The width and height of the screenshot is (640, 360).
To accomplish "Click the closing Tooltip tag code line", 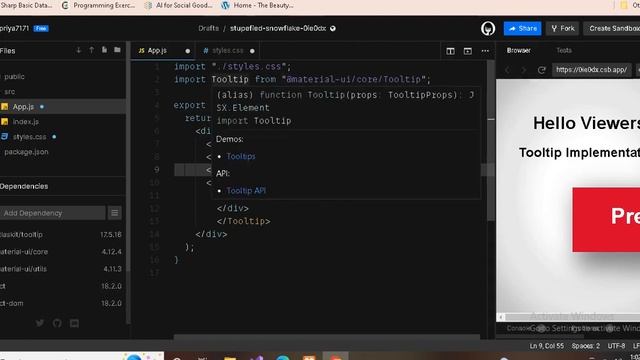I will coord(243,221).
